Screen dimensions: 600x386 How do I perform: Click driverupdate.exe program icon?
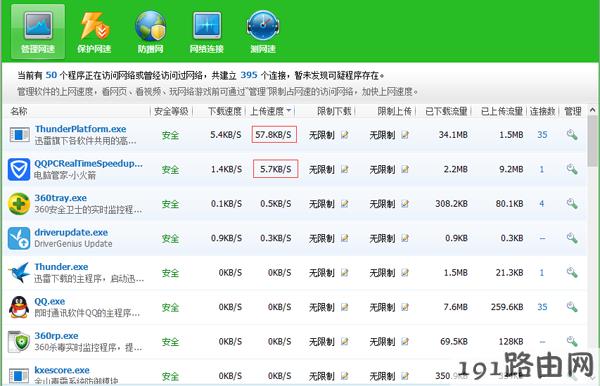pyautogui.click(x=19, y=238)
